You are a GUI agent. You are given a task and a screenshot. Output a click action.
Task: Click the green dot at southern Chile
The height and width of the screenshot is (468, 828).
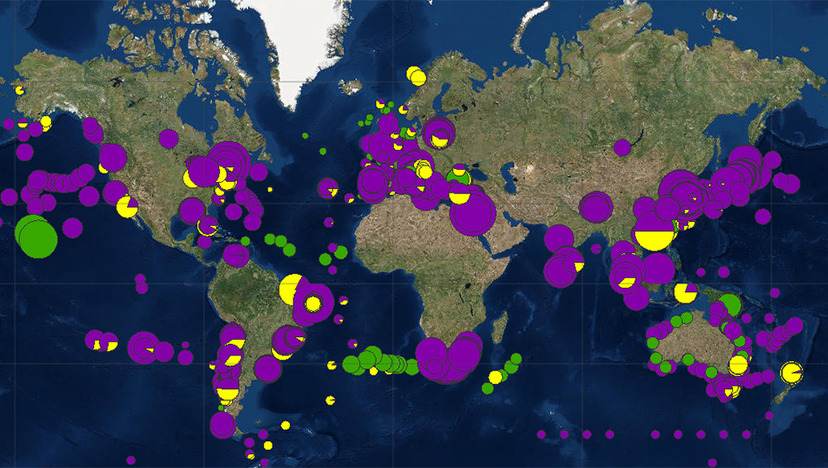point(221,408)
